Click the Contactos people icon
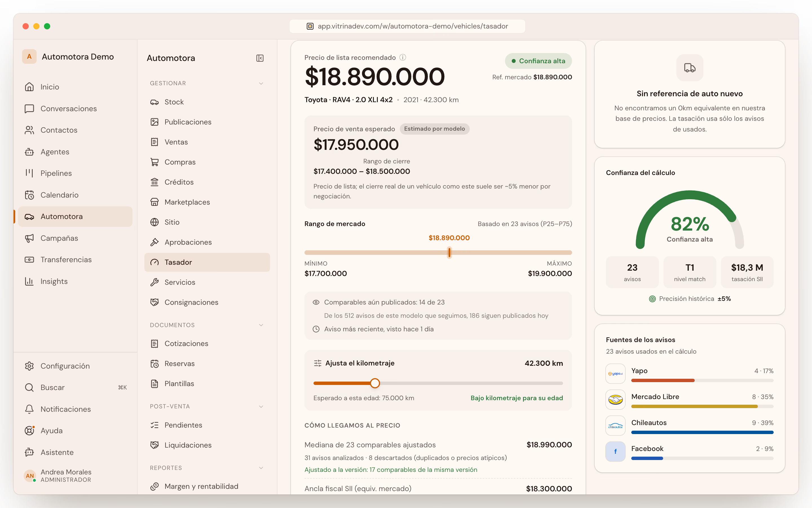 pos(30,130)
